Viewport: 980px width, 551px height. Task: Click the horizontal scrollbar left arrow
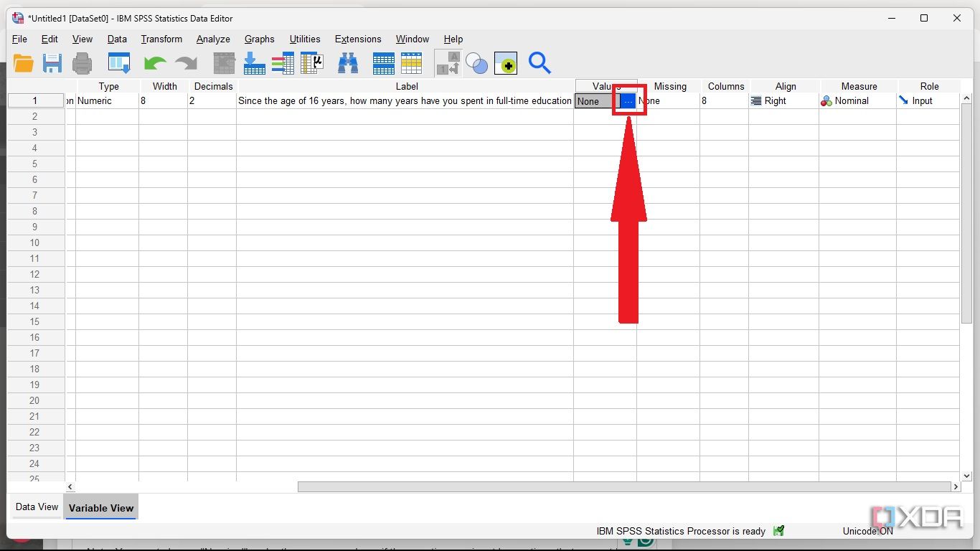70,486
